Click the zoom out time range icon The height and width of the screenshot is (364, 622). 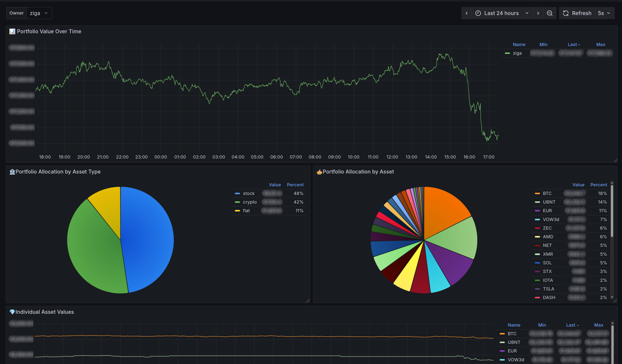[550, 13]
